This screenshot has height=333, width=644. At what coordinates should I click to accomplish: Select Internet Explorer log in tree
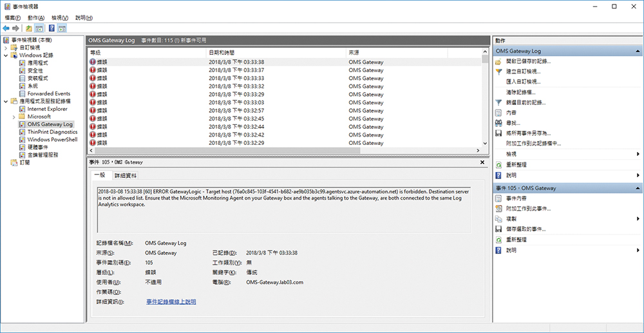pos(47,109)
